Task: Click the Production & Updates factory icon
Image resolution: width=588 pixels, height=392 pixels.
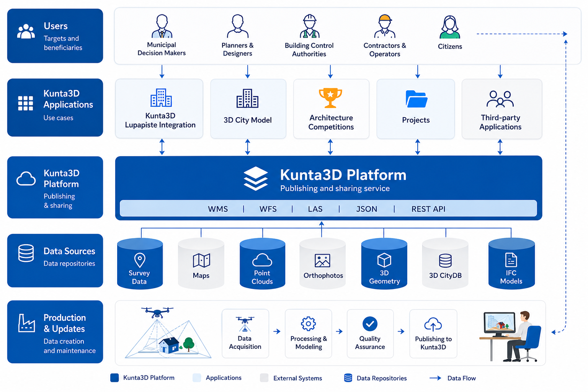Action: tap(26, 323)
